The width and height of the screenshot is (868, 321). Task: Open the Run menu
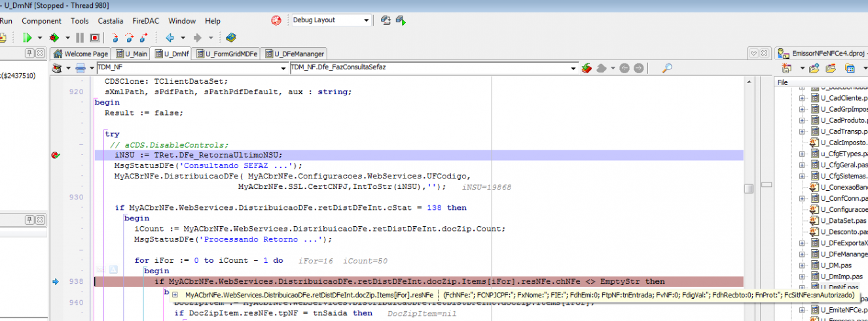(6, 21)
